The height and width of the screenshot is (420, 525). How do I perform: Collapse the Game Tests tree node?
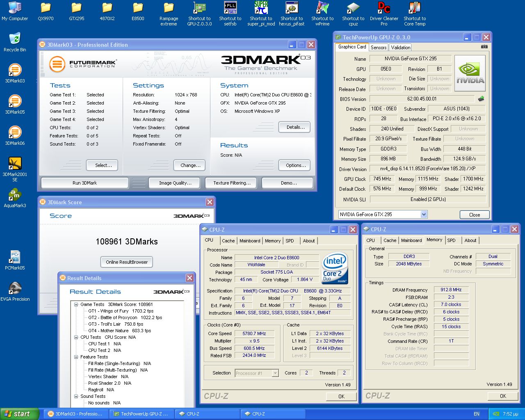76,304
